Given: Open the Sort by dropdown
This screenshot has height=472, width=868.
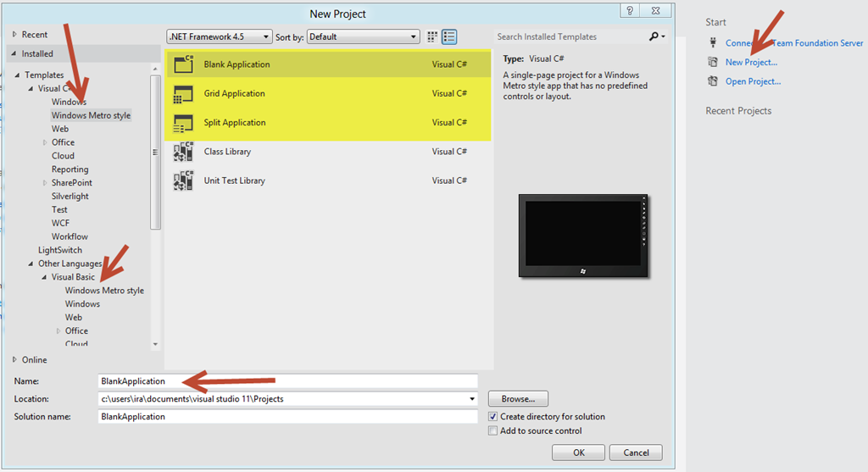Looking at the screenshot, I should pos(364,36).
